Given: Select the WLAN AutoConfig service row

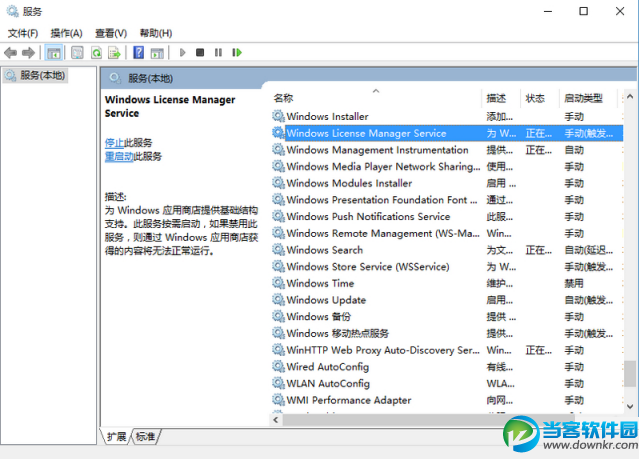Looking at the screenshot, I should pos(447,383).
